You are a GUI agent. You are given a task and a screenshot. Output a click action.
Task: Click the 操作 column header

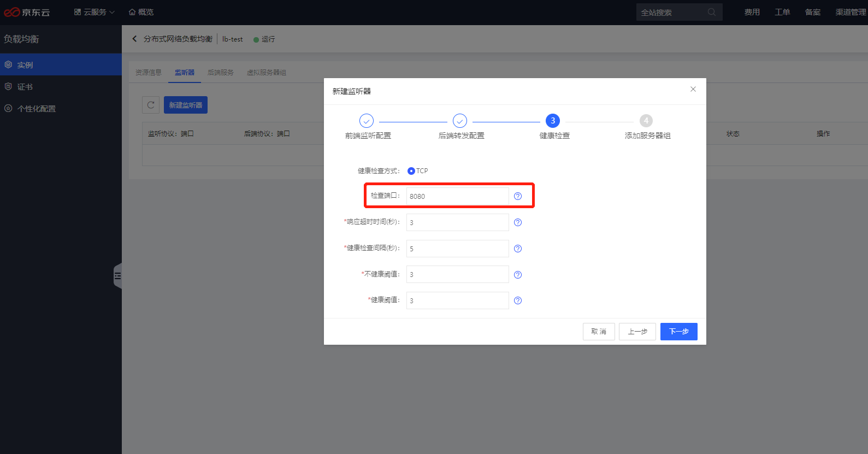pos(823,133)
